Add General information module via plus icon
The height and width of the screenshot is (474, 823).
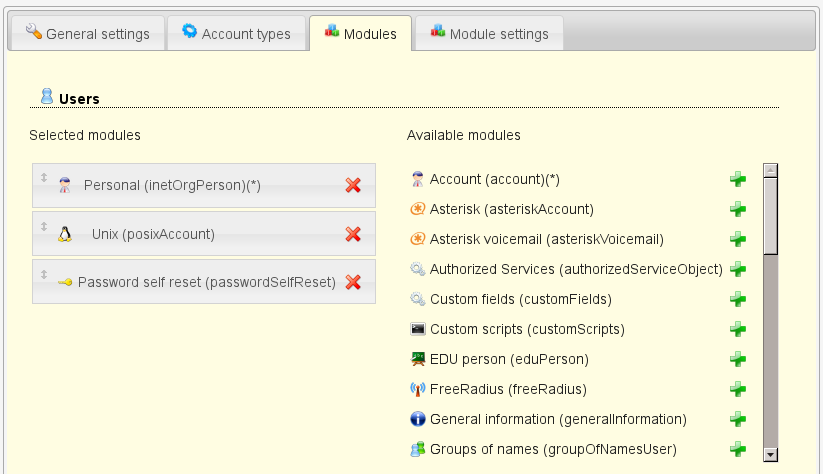pyautogui.click(x=738, y=419)
